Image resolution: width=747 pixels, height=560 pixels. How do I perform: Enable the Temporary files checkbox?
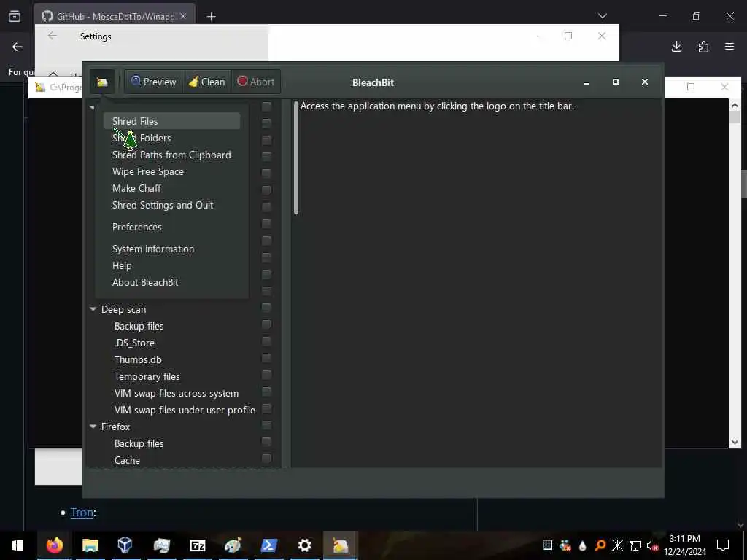267,375
